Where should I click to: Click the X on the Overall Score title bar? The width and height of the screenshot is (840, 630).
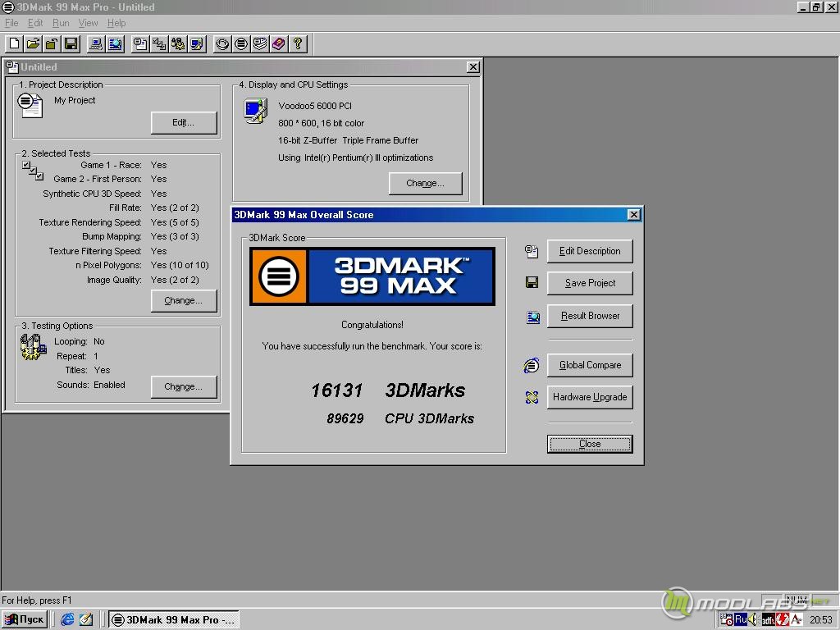(634, 215)
